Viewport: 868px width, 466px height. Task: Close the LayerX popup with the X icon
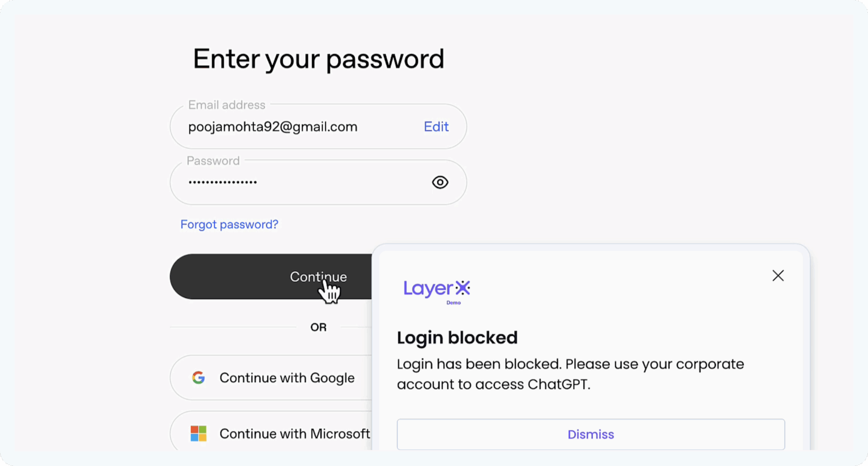[778, 276]
